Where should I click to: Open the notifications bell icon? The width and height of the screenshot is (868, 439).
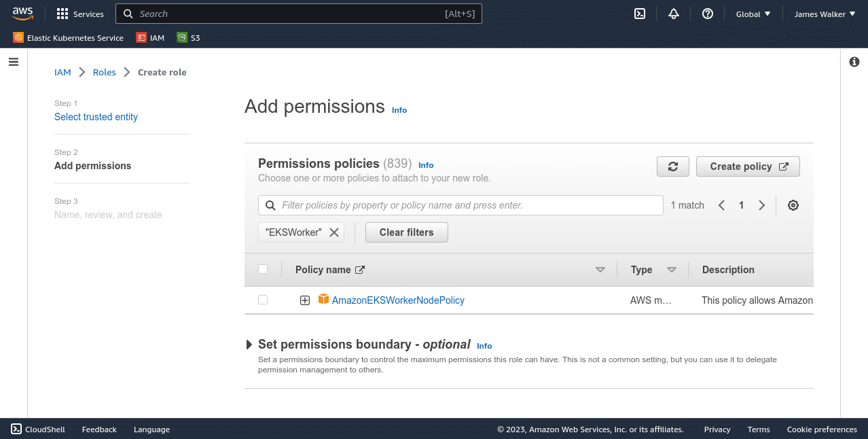point(673,14)
